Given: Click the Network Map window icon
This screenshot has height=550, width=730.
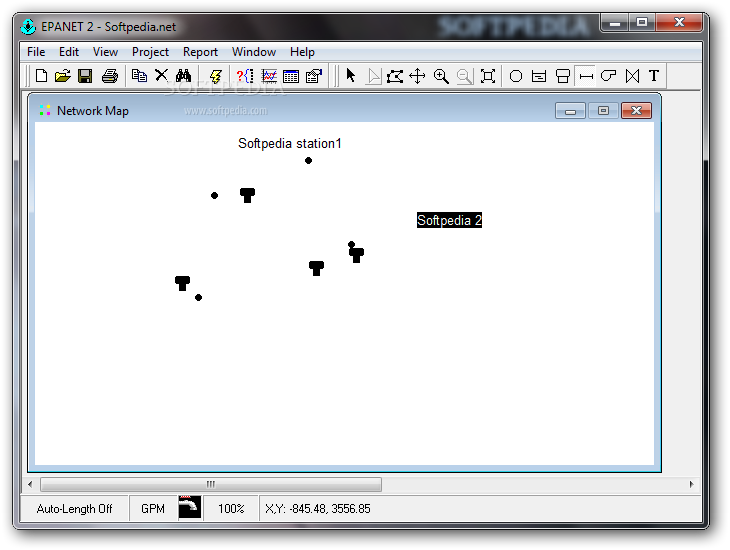Looking at the screenshot, I should click(45, 110).
